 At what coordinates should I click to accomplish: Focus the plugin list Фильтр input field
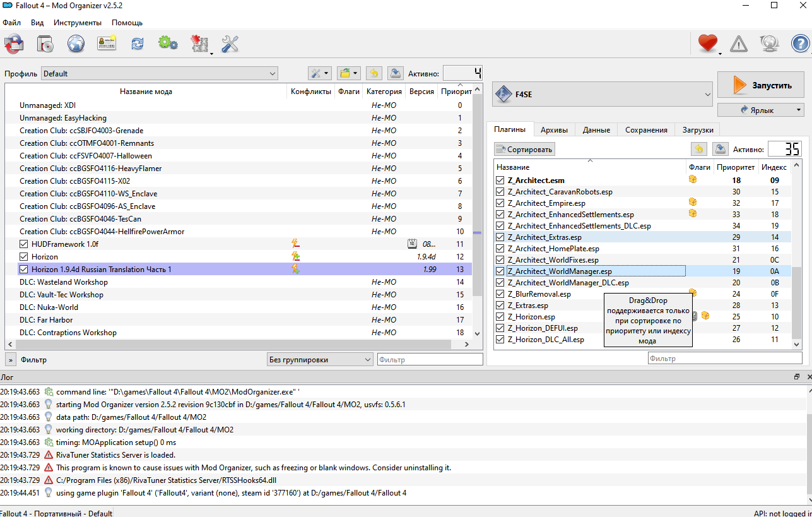[x=725, y=359]
